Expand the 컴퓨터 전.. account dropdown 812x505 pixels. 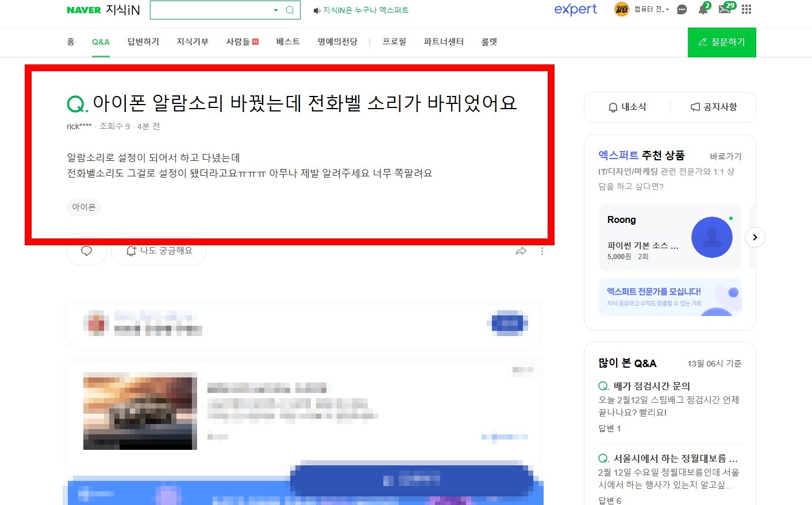click(652, 9)
